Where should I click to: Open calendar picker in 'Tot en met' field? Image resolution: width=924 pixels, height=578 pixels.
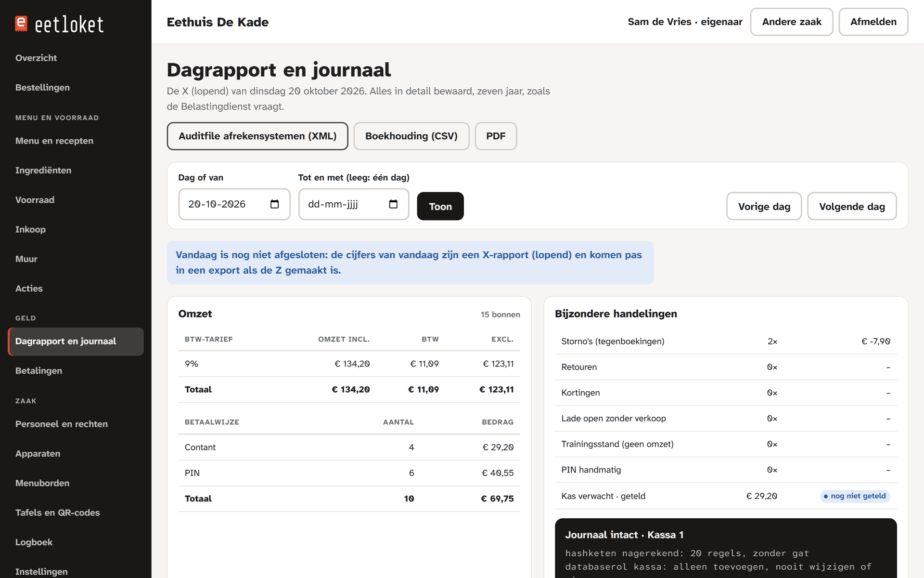point(393,204)
